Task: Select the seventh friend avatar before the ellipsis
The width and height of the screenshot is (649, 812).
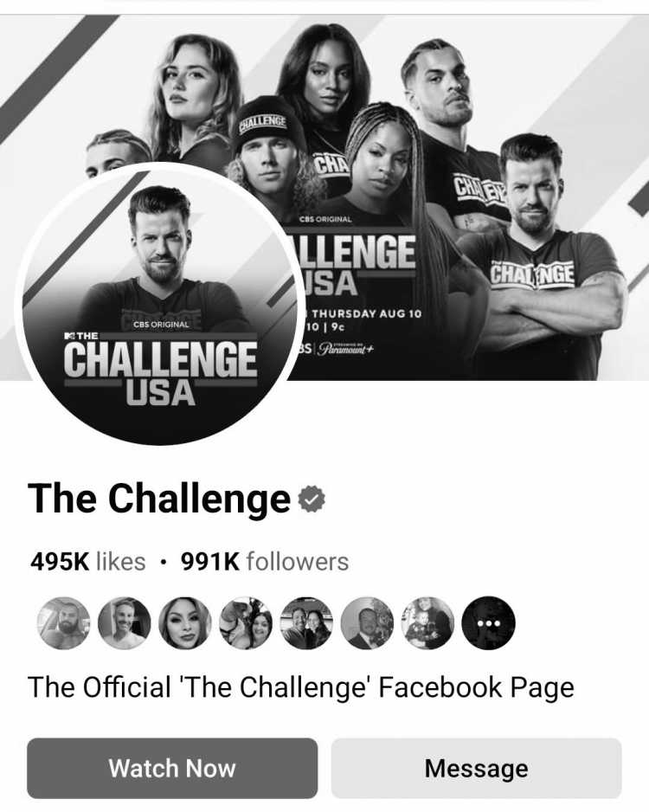Action: click(x=427, y=623)
